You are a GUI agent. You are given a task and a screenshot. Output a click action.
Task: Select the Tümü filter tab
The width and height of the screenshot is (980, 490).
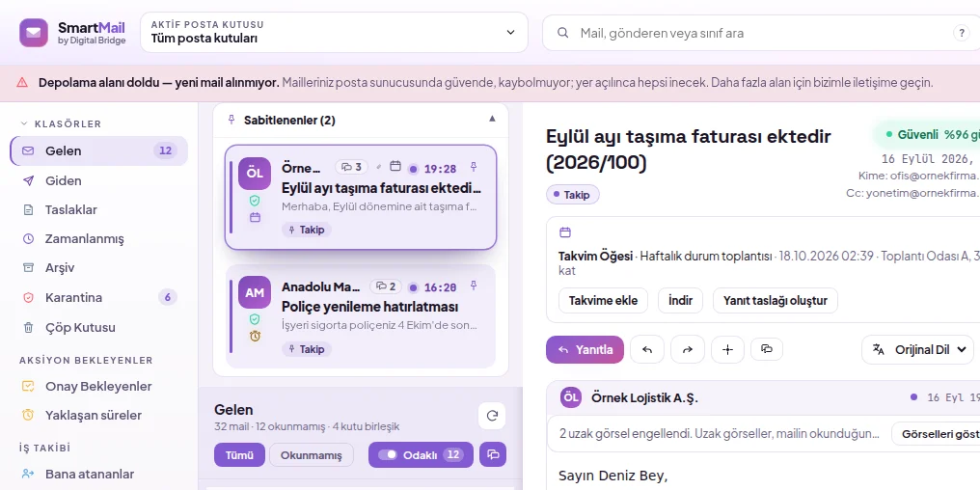239,455
